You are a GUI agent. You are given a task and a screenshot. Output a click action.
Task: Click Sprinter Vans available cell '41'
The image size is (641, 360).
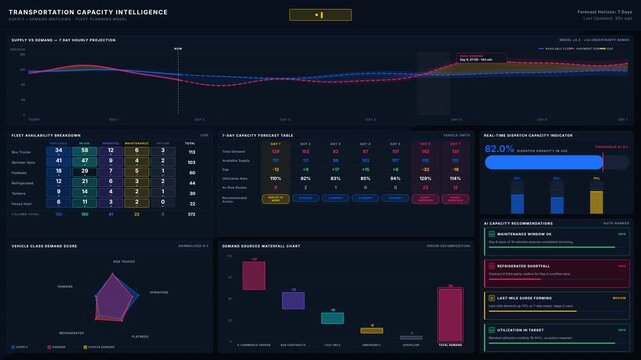pos(58,162)
